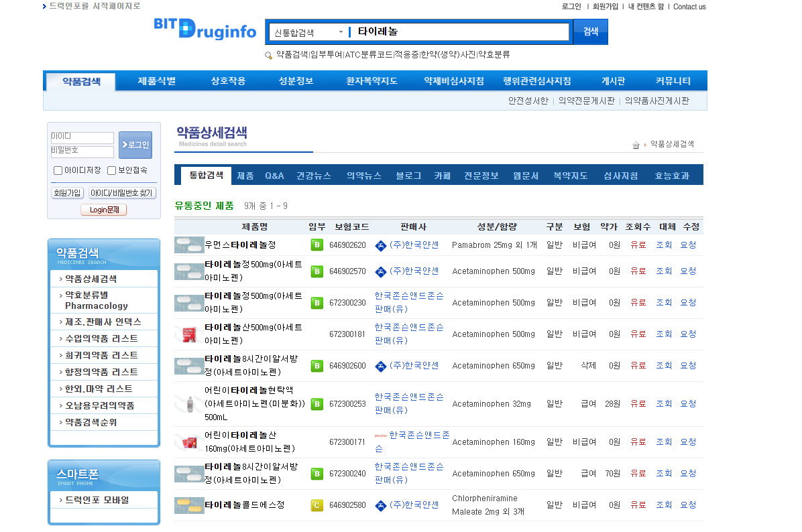The height and width of the screenshot is (532, 802).
Task: Switch to the Q&A tab
Action: click(x=274, y=176)
